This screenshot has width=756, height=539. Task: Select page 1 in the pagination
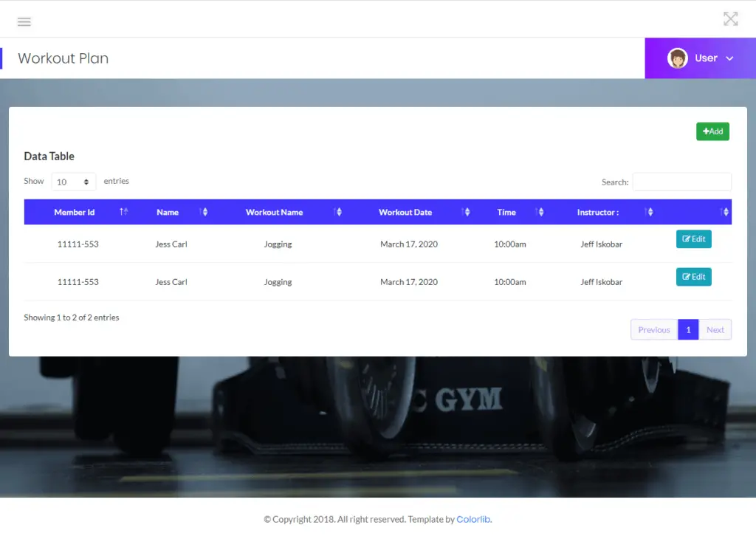(x=687, y=329)
